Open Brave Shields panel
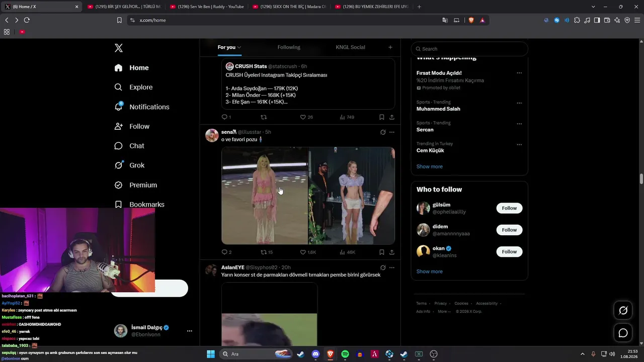 coord(471,20)
